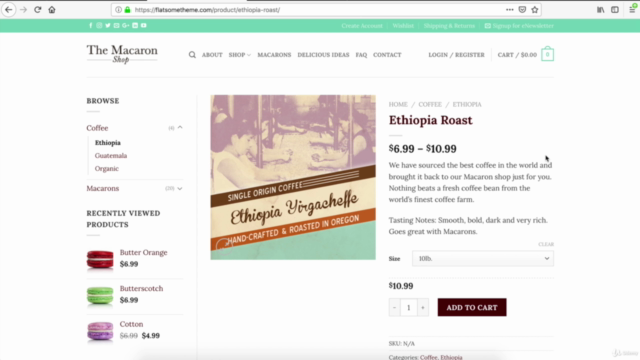Click Butter Orange red macaron thumbnail
This screenshot has width=640, height=360.
pos(100,259)
